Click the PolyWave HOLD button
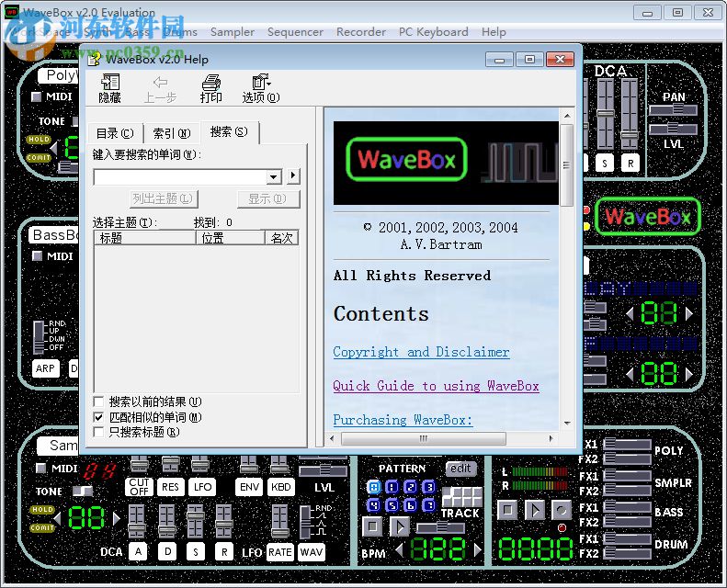 (39, 139)
